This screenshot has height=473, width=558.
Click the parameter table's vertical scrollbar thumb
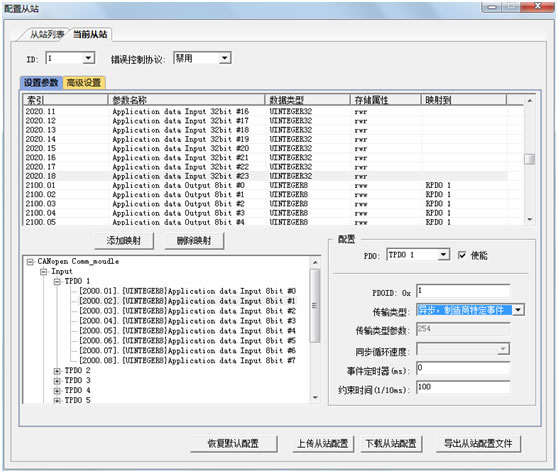click(x=530, y=159)
